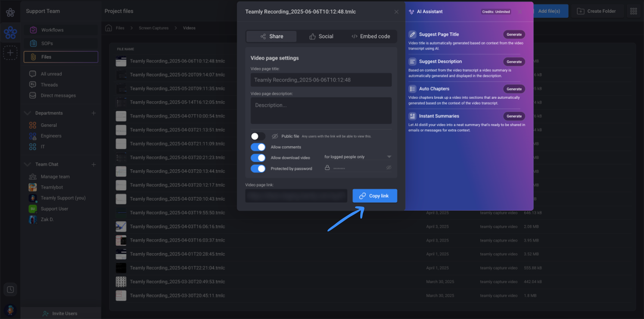The image size is (644, 319).
Task: Click the Video page title field
Action: point(321,80)
